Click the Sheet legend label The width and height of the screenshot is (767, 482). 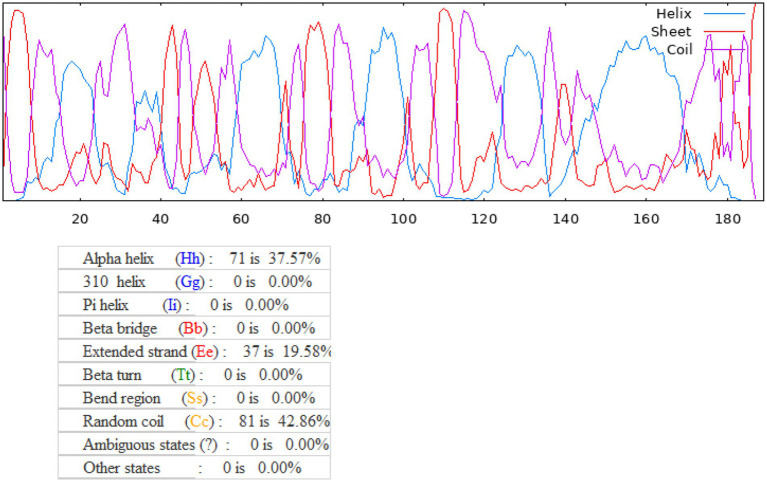[671, 31]
